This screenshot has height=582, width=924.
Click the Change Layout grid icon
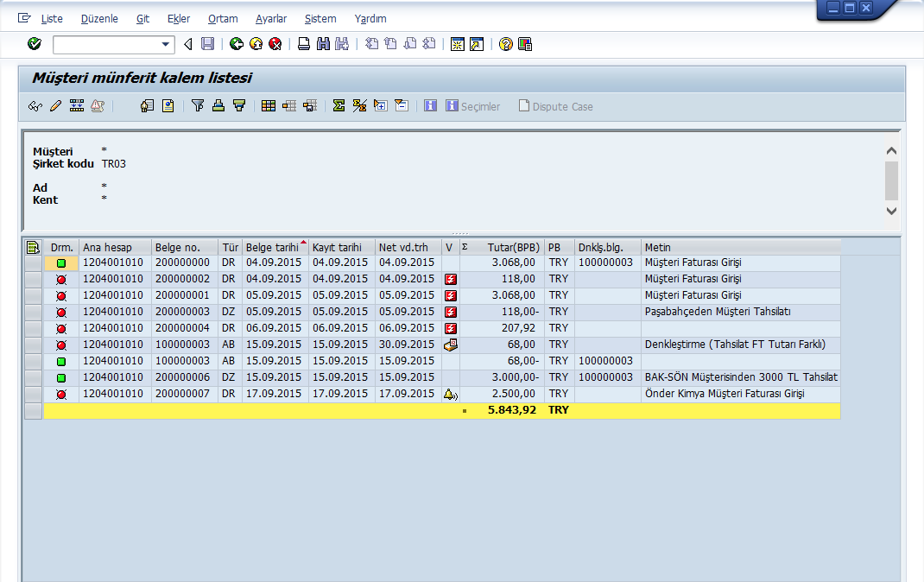pyautogui.click(x=268, y=106)
